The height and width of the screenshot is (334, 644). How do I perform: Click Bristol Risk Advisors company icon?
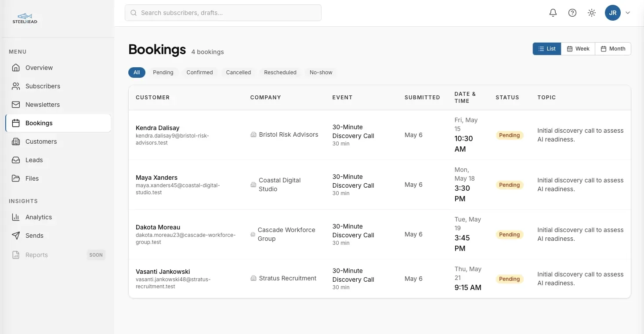[253, 135]
